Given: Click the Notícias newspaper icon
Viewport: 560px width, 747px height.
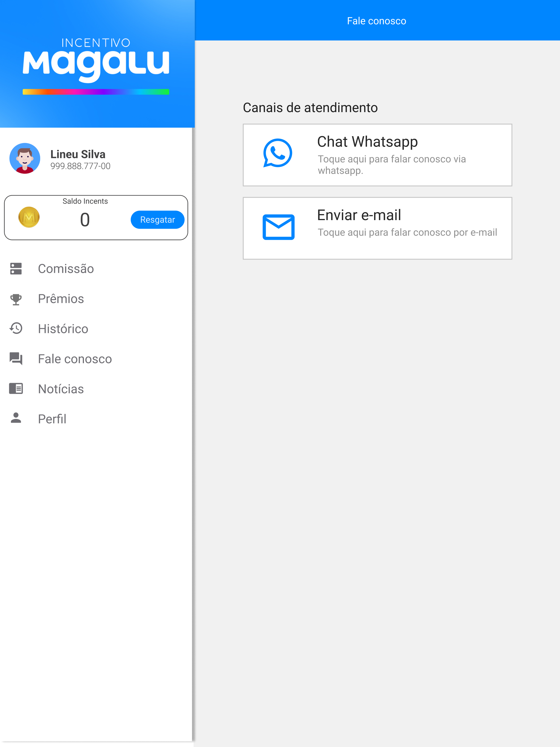Looking at the screenshot, I should coord(16,389).
